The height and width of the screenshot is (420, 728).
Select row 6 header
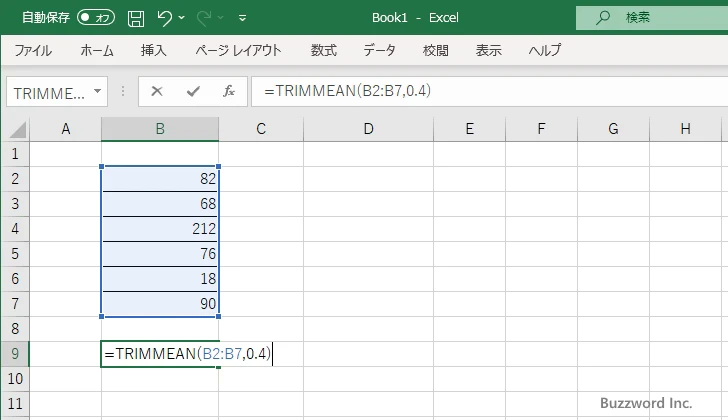(x=15, y=279)
